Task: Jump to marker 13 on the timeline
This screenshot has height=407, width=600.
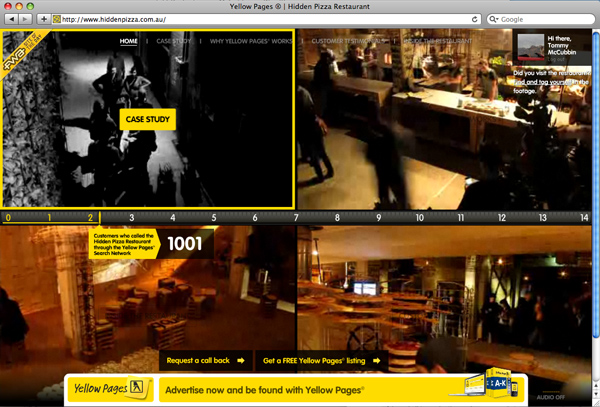Action: (x=543, y=218)
